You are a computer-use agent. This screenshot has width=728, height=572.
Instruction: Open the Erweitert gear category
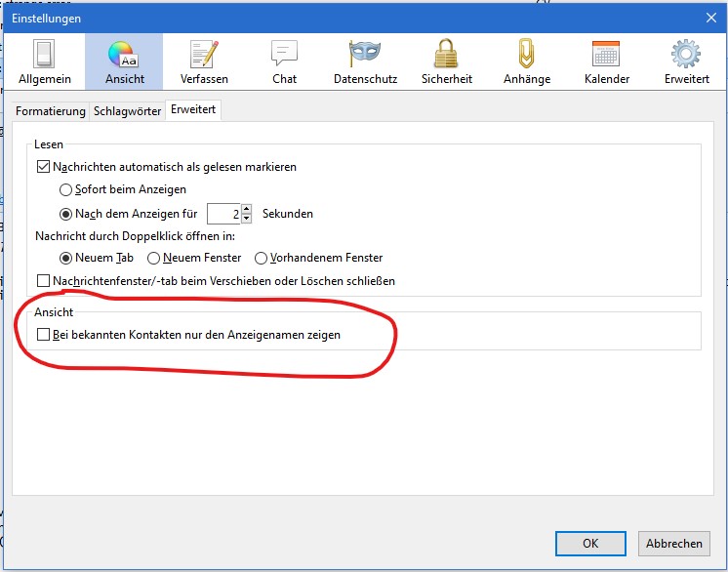click(686, 61)
